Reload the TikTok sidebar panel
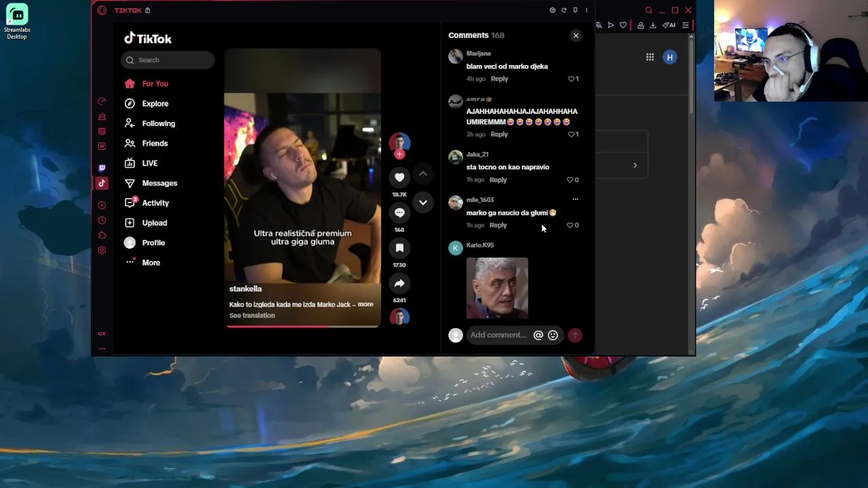This screenshot has height=488, width=868. coord(564,10)
